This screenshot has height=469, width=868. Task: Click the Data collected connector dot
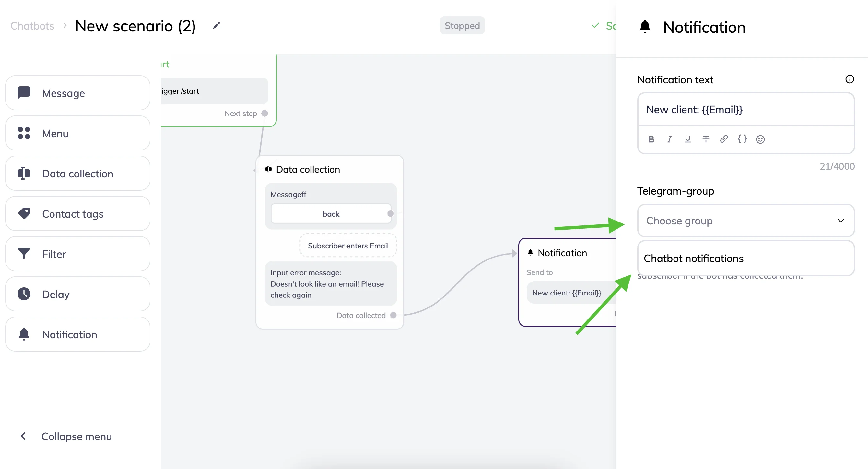(x=393, y=315)
